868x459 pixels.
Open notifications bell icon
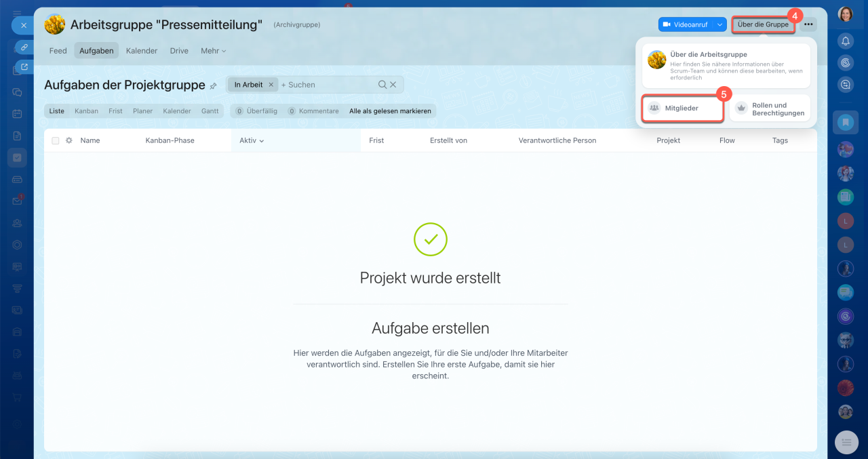[x=846, y=41]
